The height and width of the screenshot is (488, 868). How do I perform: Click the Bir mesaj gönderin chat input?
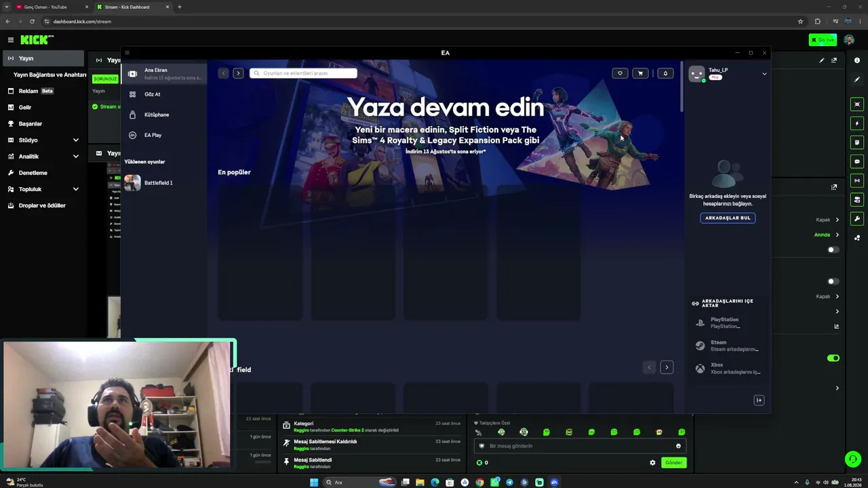click(579, 446)
